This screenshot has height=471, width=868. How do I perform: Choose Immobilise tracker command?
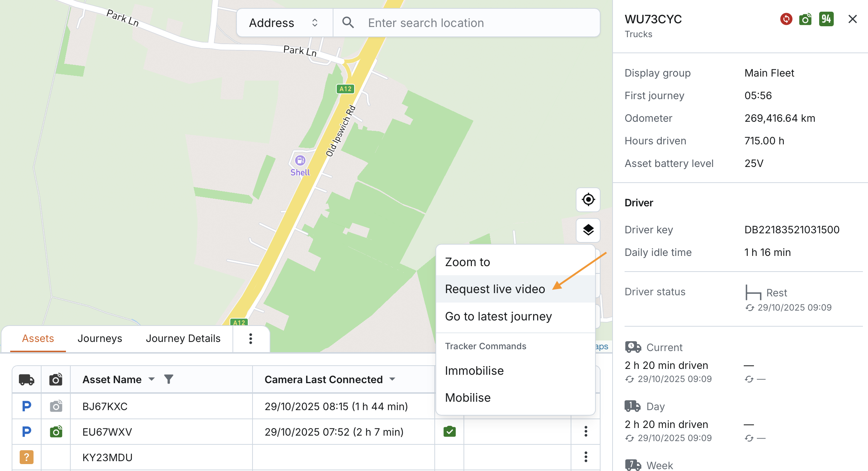474,371
